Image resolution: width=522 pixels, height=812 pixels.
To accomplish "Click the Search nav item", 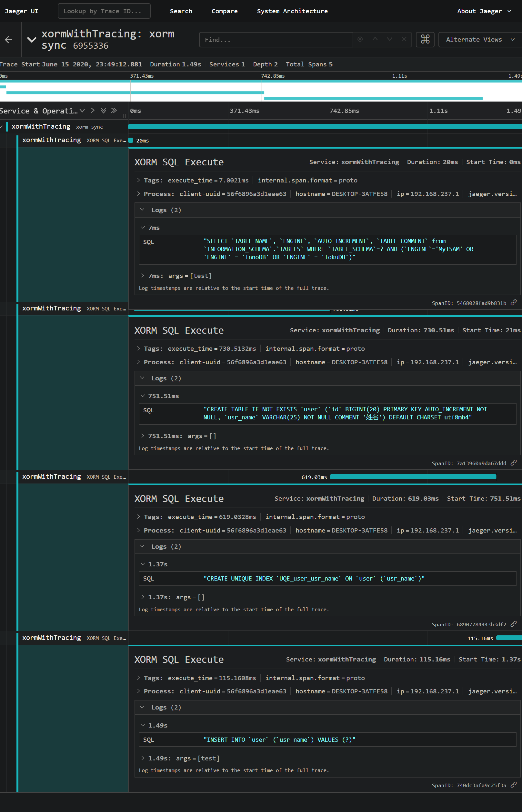I will click(x=181, y=11).
